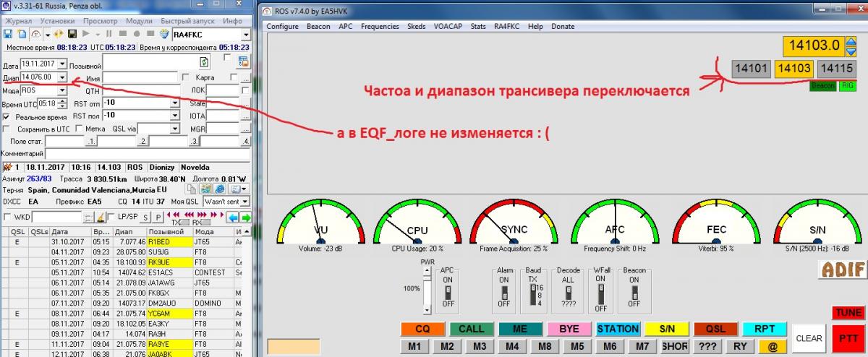The height and width of the screenshot is (357, 868).
Task: Click the green next-record arrow icon
Action: pos(246,217)
